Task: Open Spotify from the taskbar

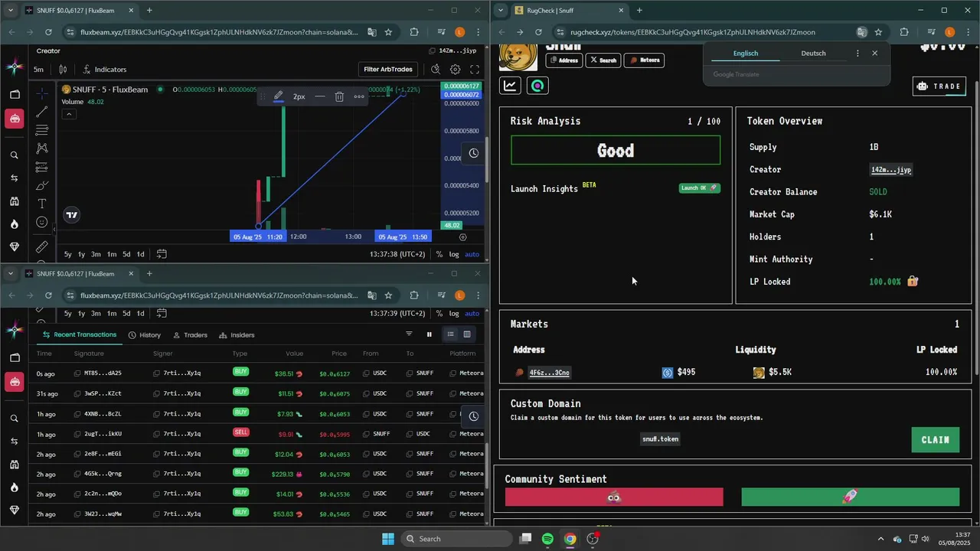Action: (x=547, y=539)
